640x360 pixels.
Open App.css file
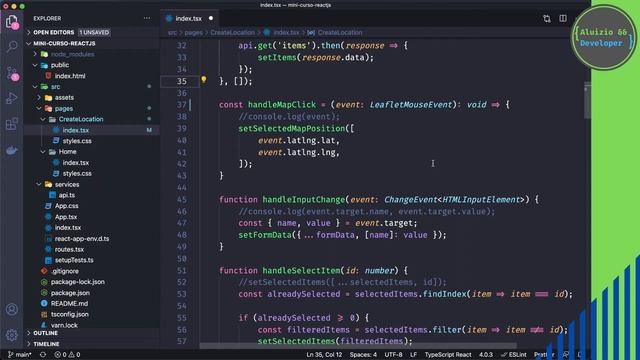pyautogui.click(x=66, y=206)
